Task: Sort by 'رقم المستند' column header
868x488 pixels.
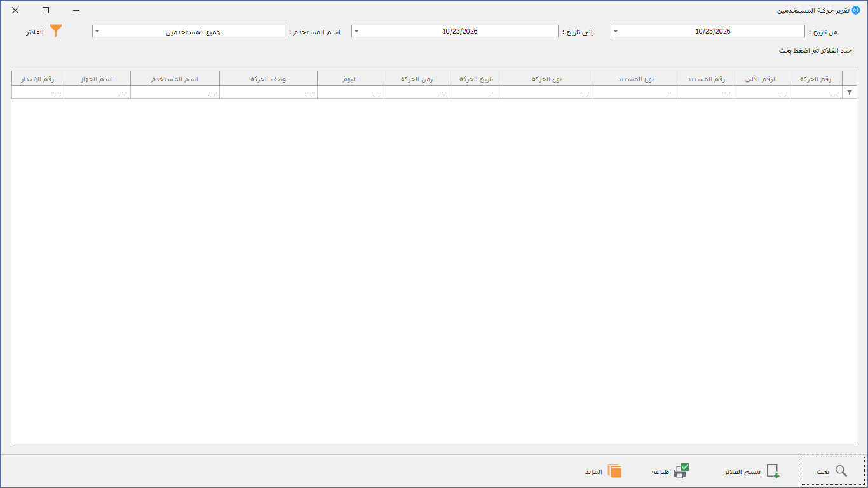Action: click(x=707, y=79)
